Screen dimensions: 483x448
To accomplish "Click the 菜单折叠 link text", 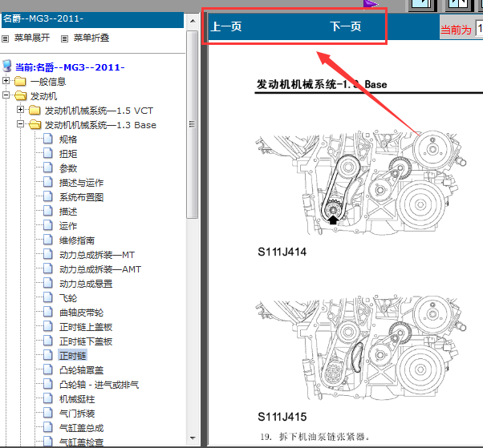I will (x=91, y=38).
